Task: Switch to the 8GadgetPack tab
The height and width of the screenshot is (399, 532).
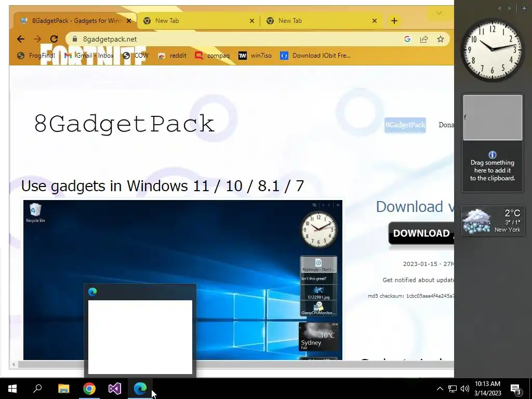Action: click(x=75, y=21)
